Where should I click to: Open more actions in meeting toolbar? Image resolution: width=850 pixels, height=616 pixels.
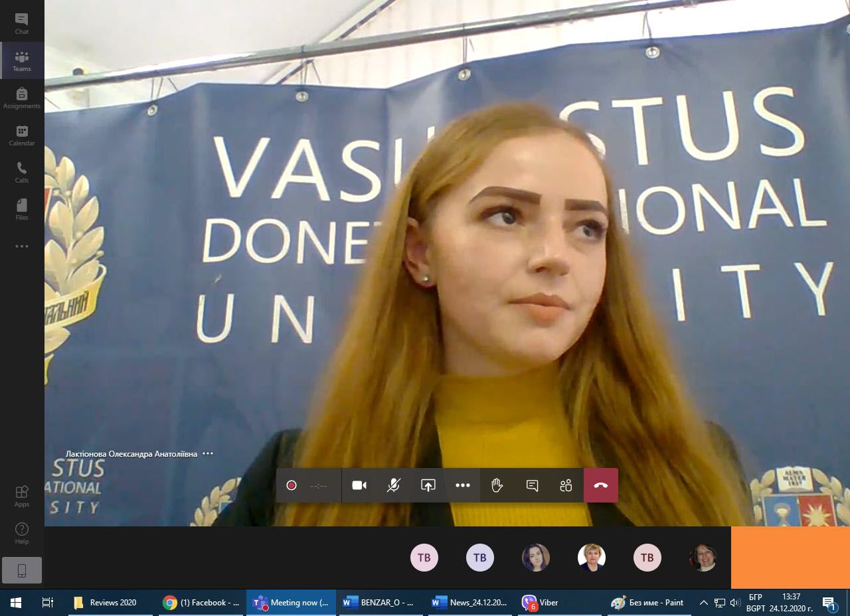[463, 485]
